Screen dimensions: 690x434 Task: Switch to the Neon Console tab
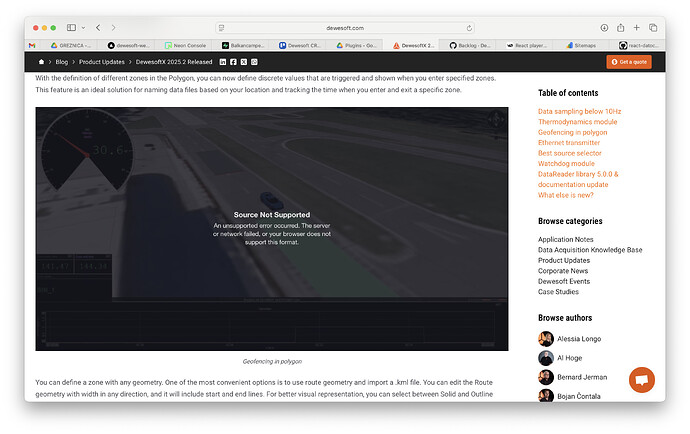coord(179,45)
